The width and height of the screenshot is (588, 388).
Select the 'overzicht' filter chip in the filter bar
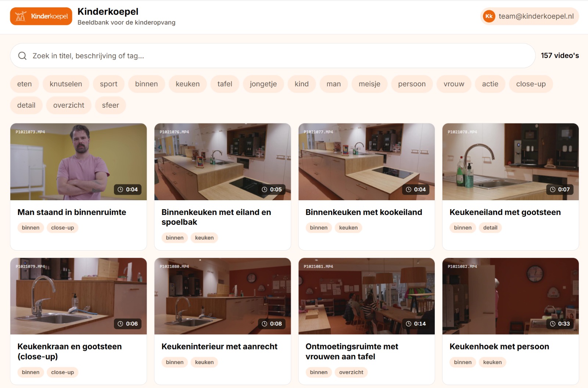[69, 105]
